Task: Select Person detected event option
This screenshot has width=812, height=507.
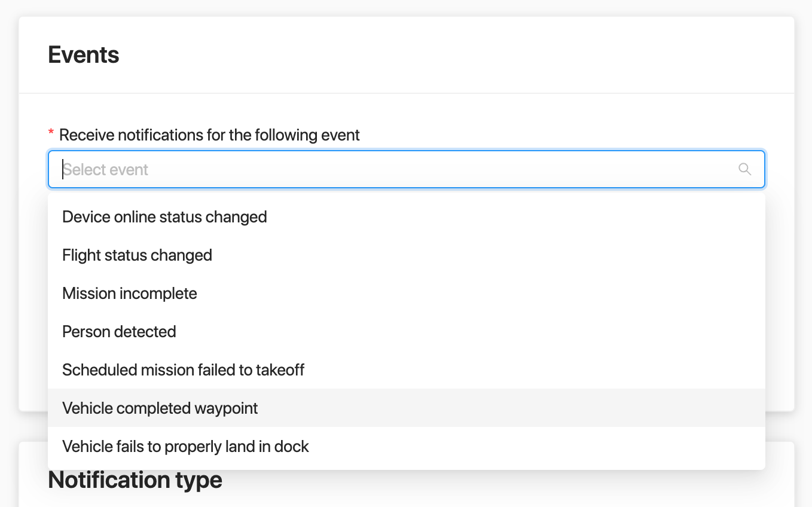Action: (x=119, y=332)
